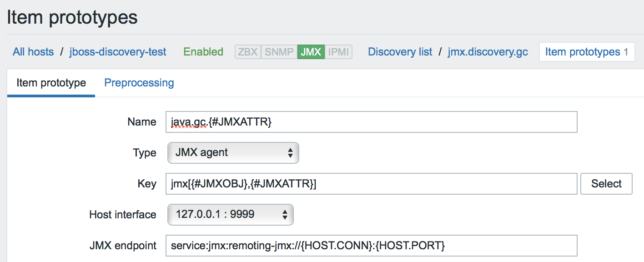Viewport: 644px width, 262px height.
Task: Switch to the Item prototype tab
Action: (x=50, y=83)
